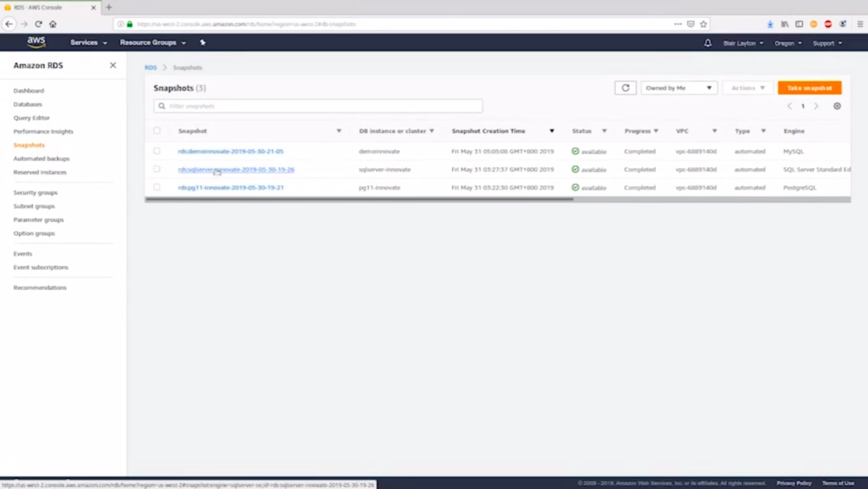The image size is (868, 489).
Task: Click the browser home icon
Action: point(53,24)
